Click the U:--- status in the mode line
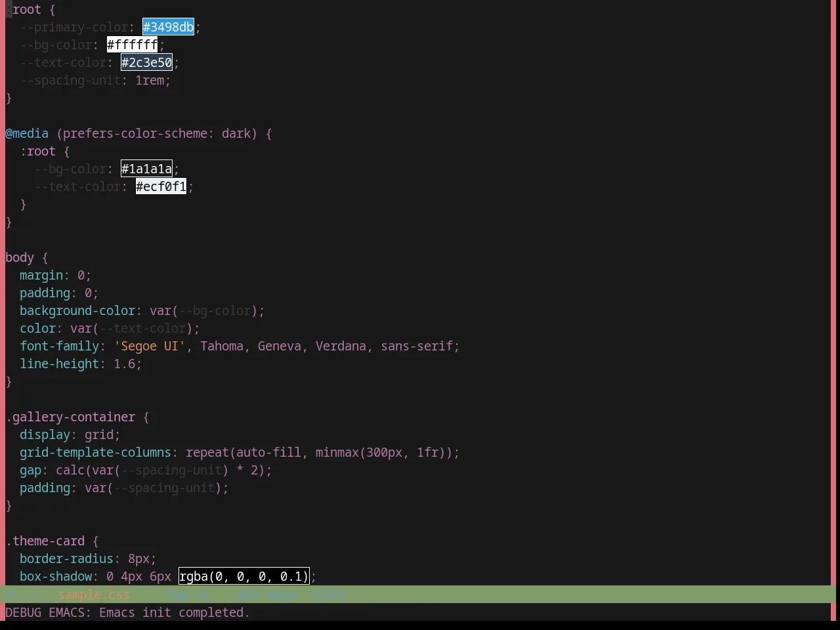 24,595
